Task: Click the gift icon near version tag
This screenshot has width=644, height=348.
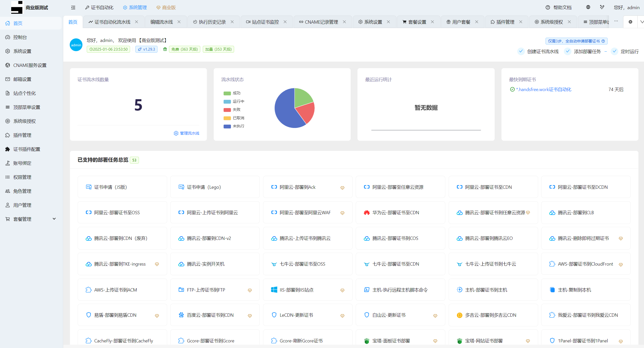Action: tap(165, 49)
